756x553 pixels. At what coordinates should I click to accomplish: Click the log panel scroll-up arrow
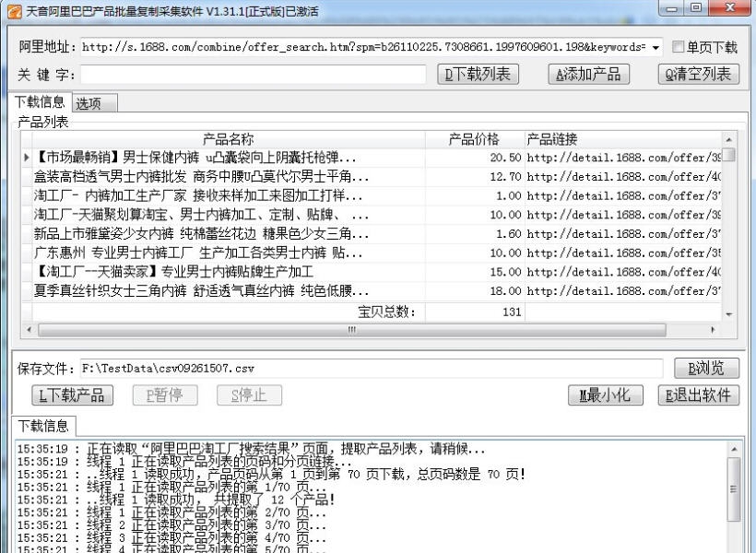(x=734, y=450)
